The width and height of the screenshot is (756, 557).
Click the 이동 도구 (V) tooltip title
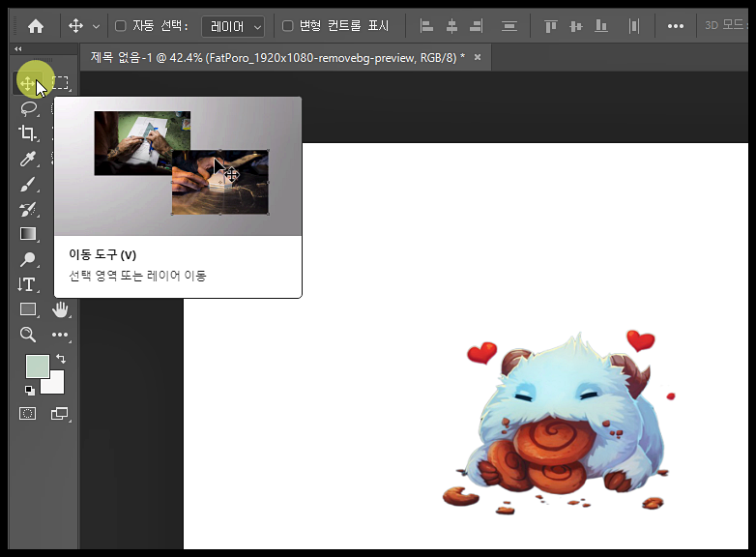pos(102,254)
